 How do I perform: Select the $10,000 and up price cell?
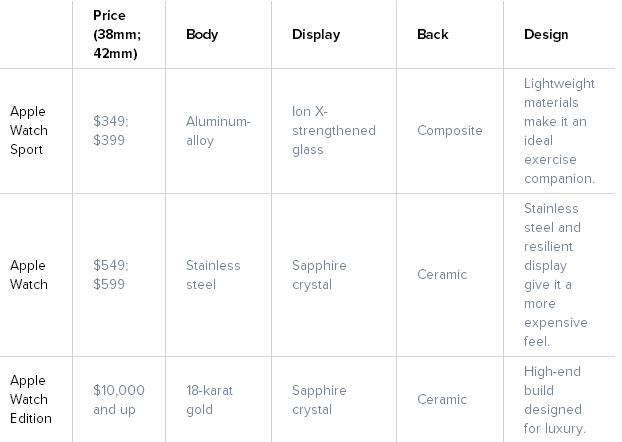click(119, 400)
